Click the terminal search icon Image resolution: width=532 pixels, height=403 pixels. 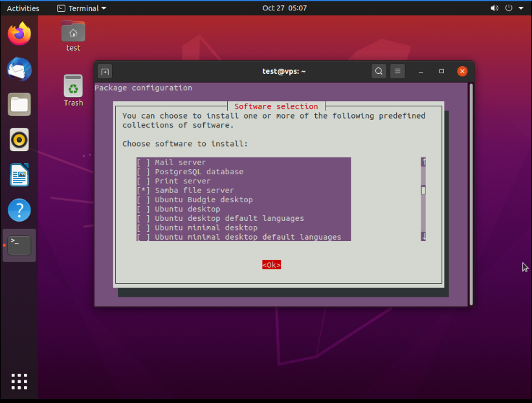[379, 71]
